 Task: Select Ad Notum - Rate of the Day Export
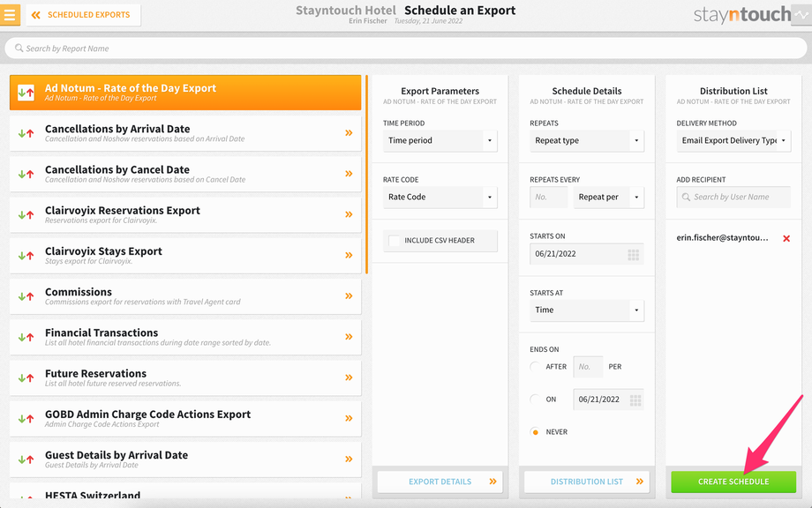185,93
